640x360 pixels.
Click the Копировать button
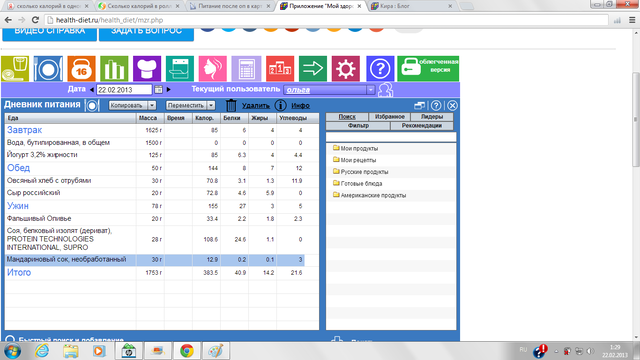coord(128,105)
